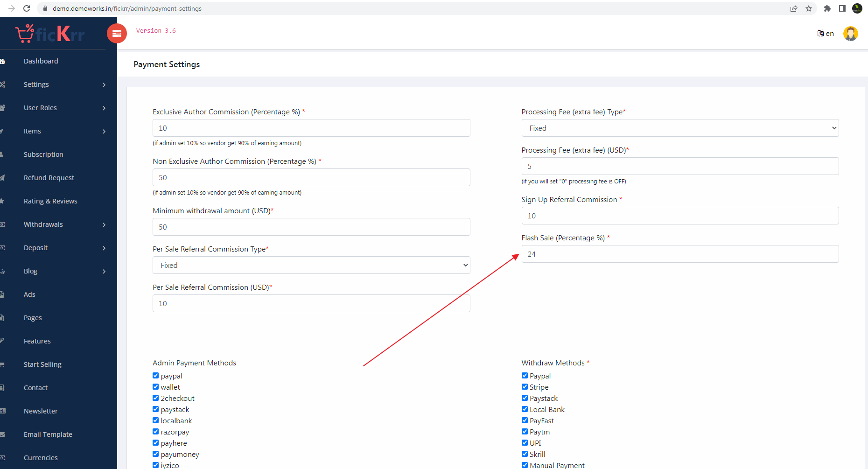Uncheck the paypal admin payment method
The width and height of the screenshot is (868, 469).
pyautogui.click(x=156, y=376)
